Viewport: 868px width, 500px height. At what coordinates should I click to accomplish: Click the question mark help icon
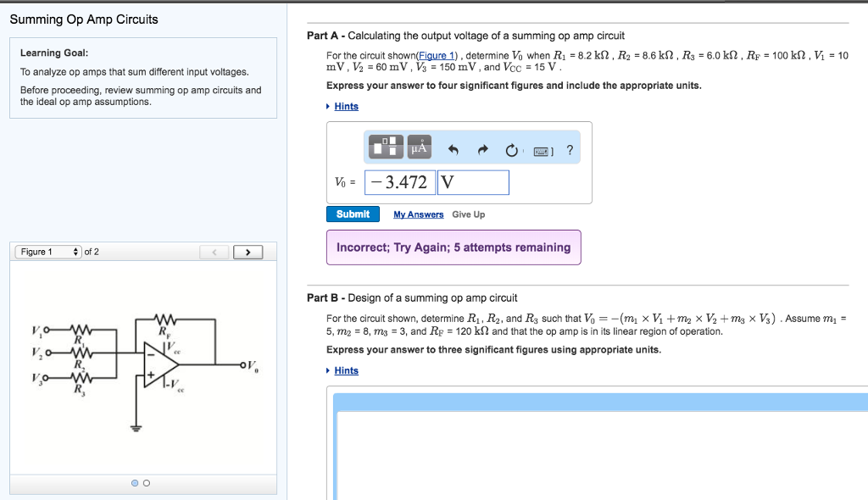[x=570, y=150]
